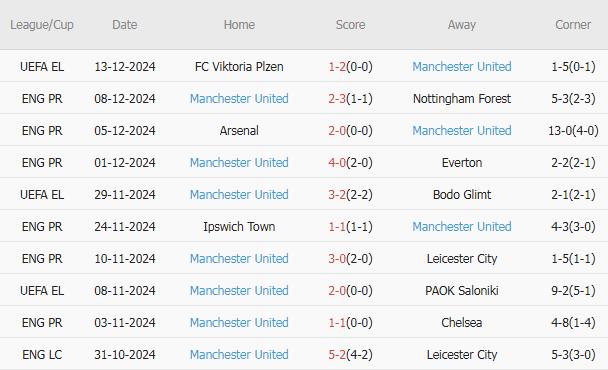Open Chelsea team link
Screen dimensions: 608x370
point(461,323)
